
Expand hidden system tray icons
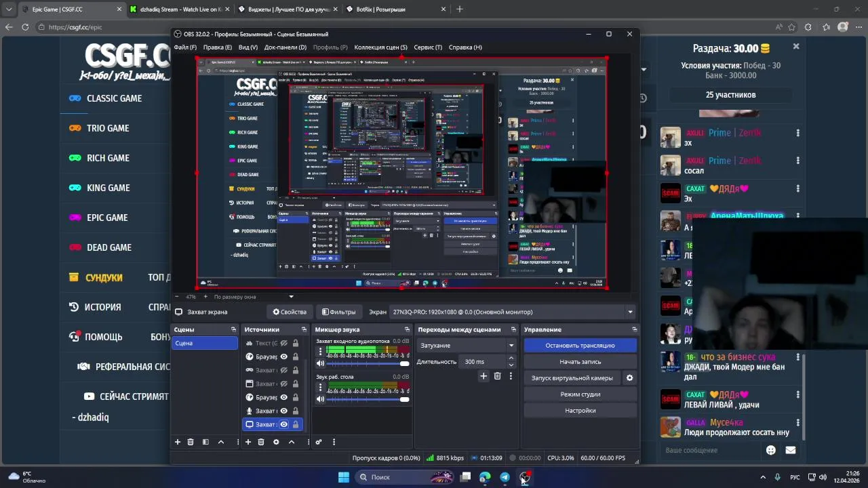point(763,477)
